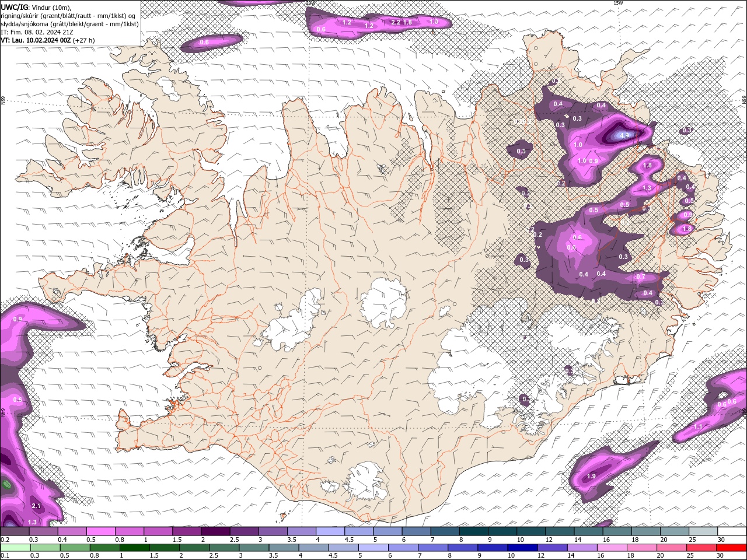Image resolution: width=747 pixels, height=560 pixels.
Task: Click the darkest purple legend swatch labeled 2
Action: pyautogui.click(x=215, y=531)
